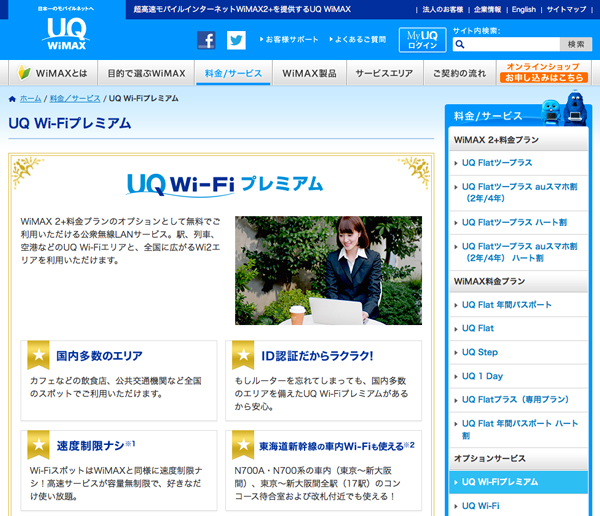Image resolution: width=600 pixels, height=516 pixels.
Task: Select the 料金/サービス navigation tab
Action: coord(233,74)
